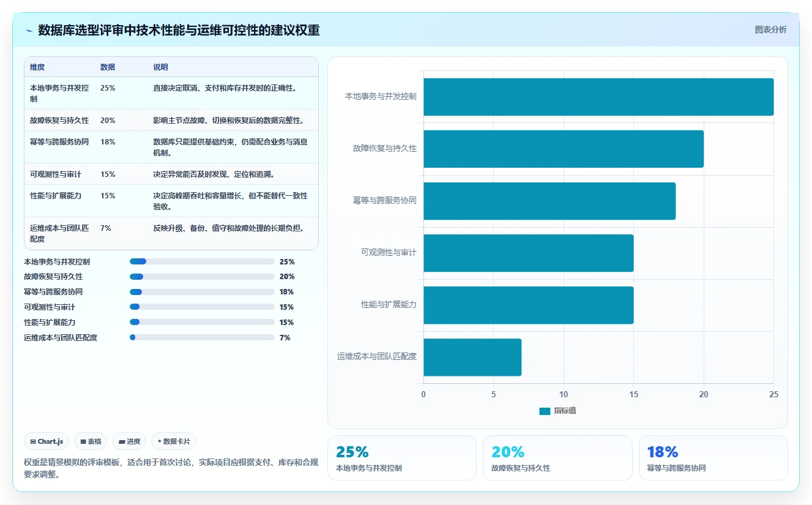Click the chart bar for 可观测性与审计
The width and height of the screenshot is (812, 505).
coord(529,253)
